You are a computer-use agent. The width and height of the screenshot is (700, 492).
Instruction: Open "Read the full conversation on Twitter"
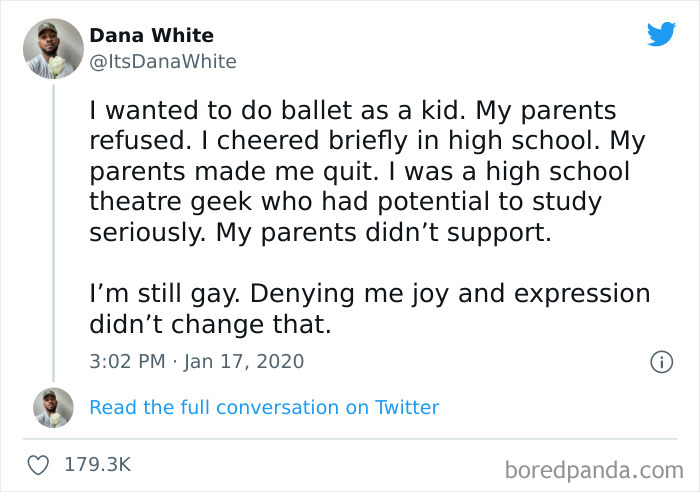pos(264,407)
